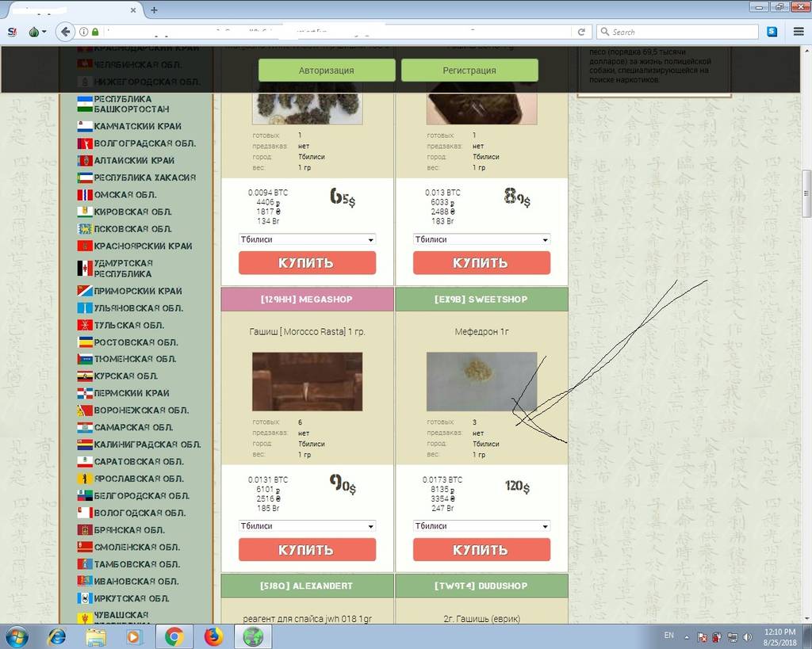Click the [129HH] MEGASHOP header

307,299
